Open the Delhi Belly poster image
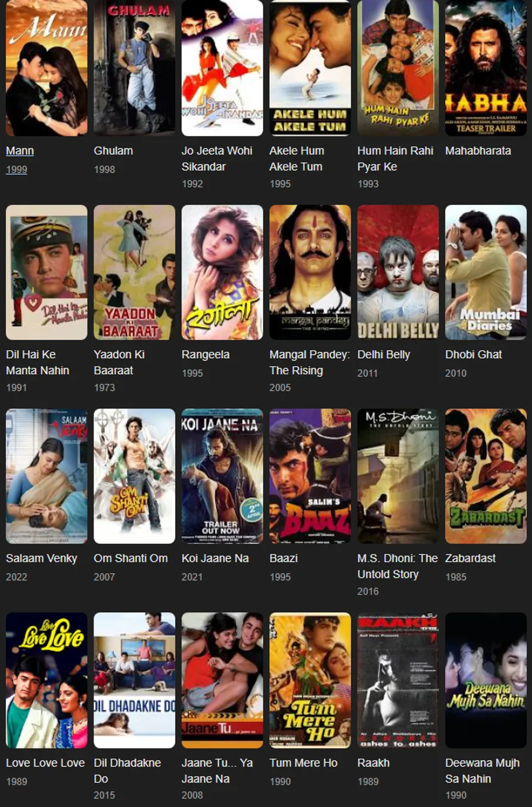Image resolution: width=532 pixels, height=807 pixels. [398, 272]
